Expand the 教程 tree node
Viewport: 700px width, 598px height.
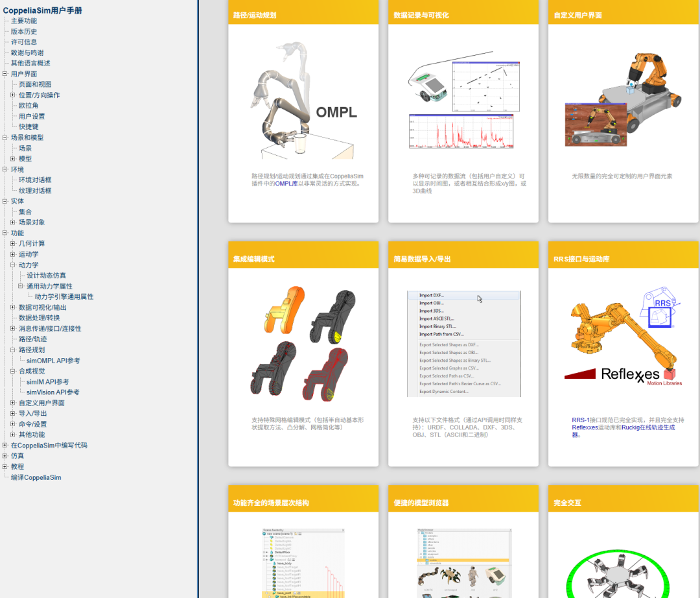(5, 466)
